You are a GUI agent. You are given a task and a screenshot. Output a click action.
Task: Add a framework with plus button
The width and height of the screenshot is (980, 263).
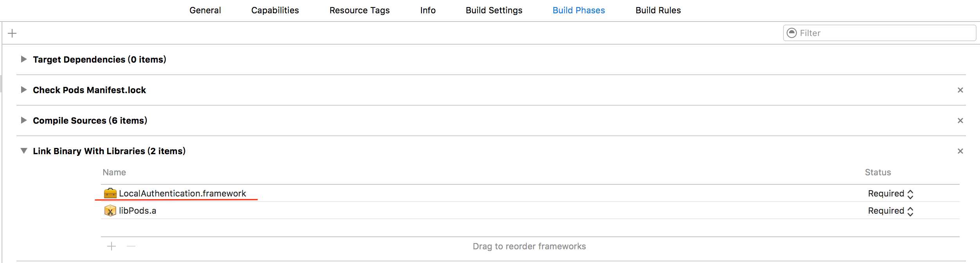pyautogui.click(x=112, y=246)
